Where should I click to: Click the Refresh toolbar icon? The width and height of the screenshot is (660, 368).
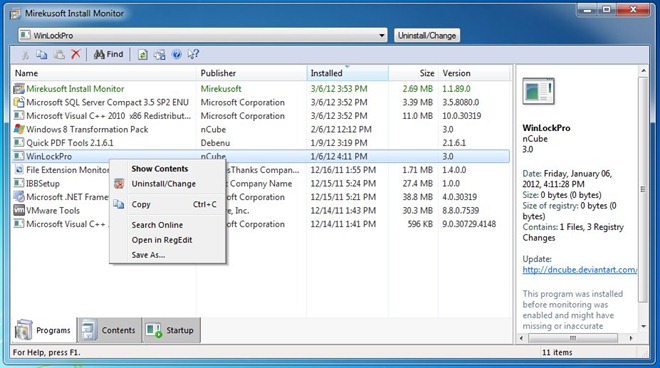[x=143, y=55]
